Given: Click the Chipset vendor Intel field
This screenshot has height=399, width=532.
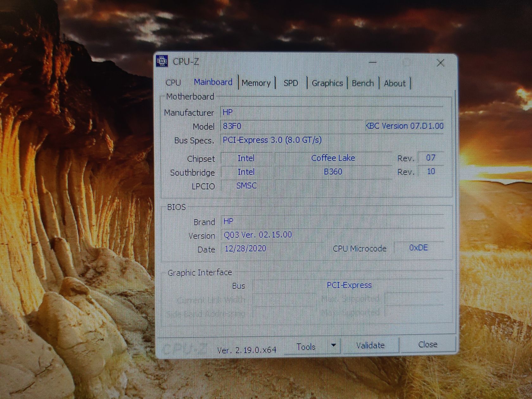Looking at the screenshot, I should click(x=246, y=158).
